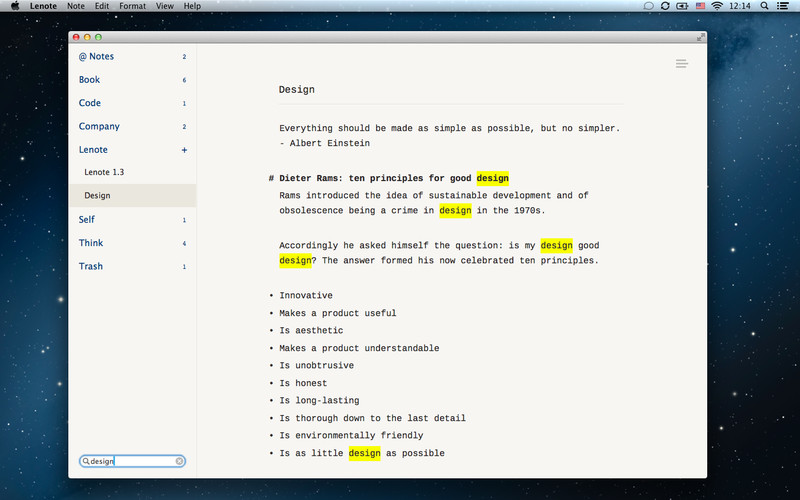Zoom the Lenote window with the green button
This screenshot has width=800, height=500.
(98, 37)
